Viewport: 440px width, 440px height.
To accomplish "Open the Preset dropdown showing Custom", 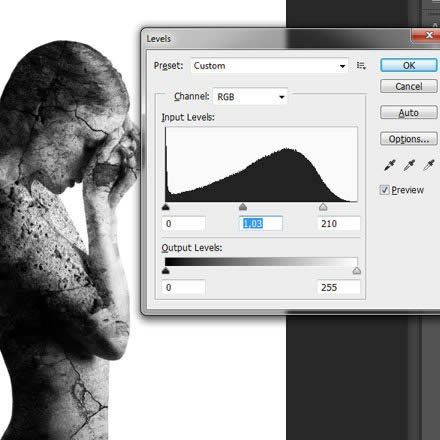I will click(269, 66).
